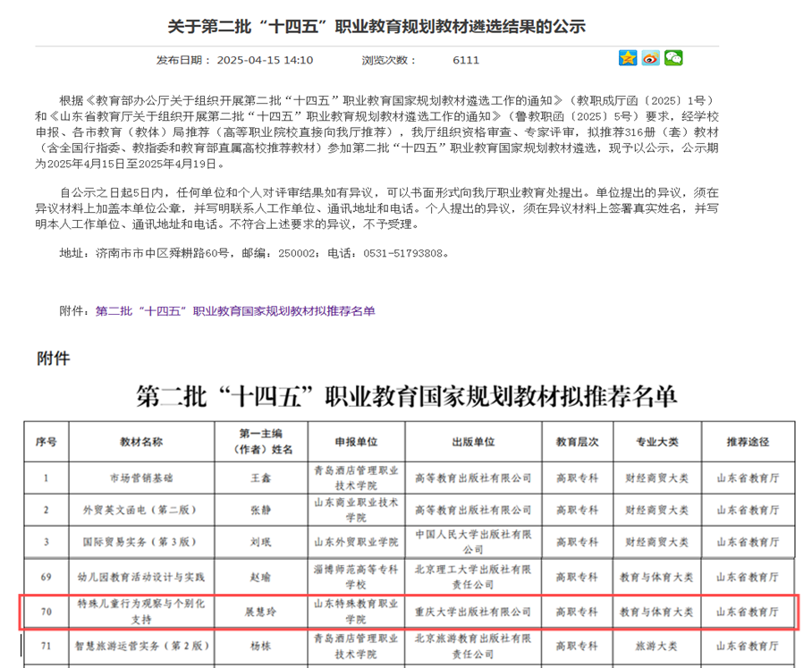
Task: Click the 智慧旅游运营实务（第2版） cell
Action: (x=141, y=645)
